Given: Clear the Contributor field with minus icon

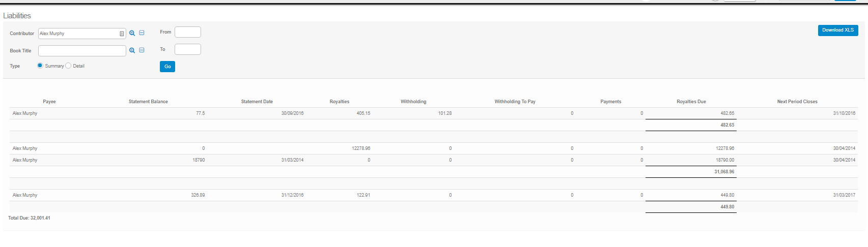Looking at the screenshot, I should pyautogui.click(x=142, y=33).
